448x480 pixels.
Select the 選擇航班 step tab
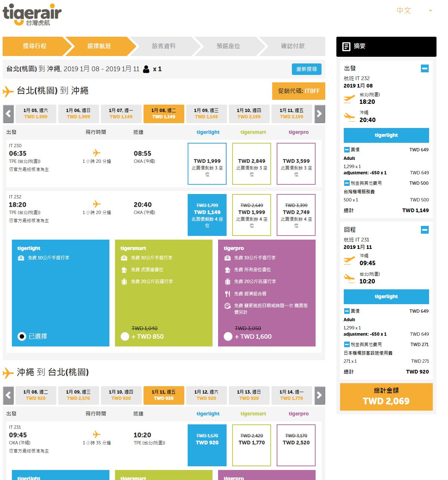tap(99, 46)
